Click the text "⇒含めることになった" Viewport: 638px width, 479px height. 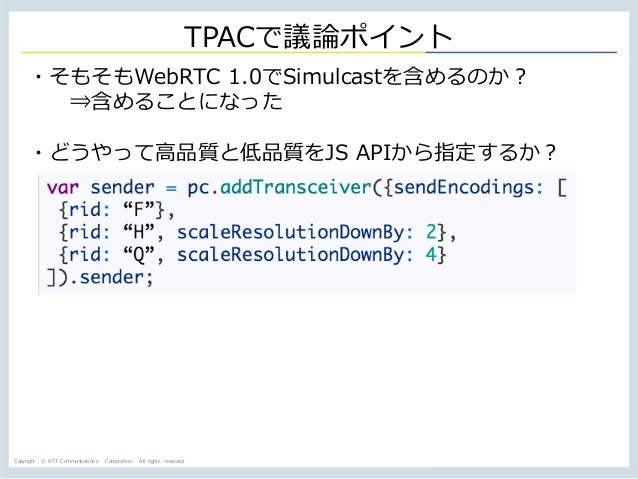[x=176, y=101]
